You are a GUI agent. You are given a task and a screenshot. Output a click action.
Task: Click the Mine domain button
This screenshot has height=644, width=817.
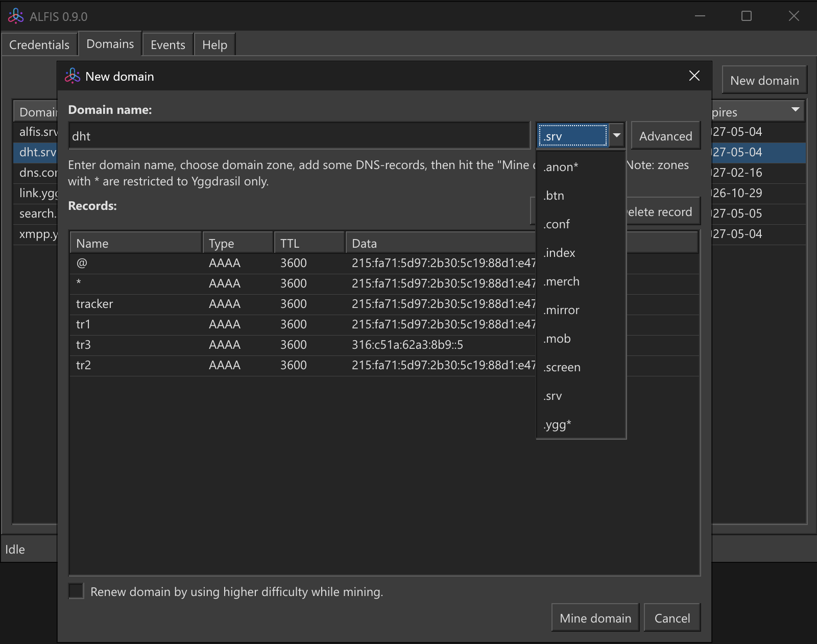coord(595,618)
